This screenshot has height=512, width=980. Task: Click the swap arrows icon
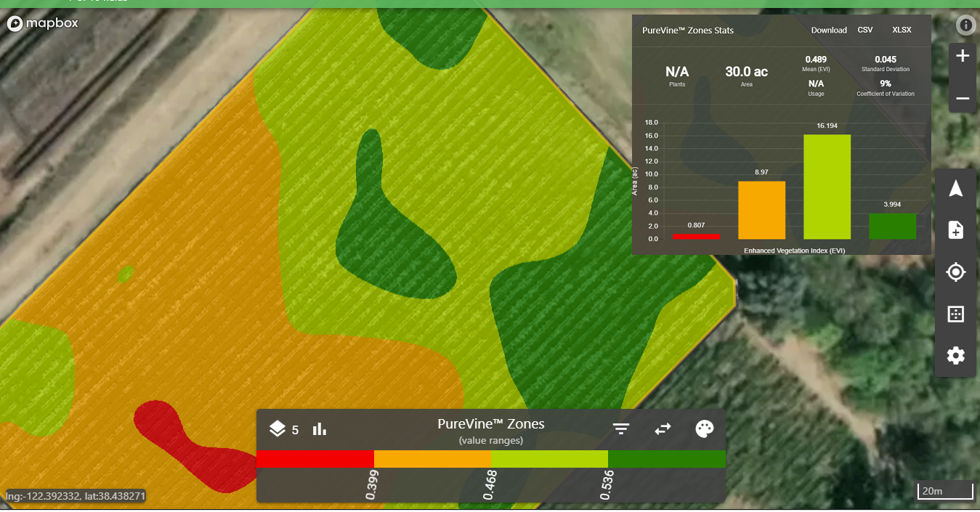click(663, 428)
